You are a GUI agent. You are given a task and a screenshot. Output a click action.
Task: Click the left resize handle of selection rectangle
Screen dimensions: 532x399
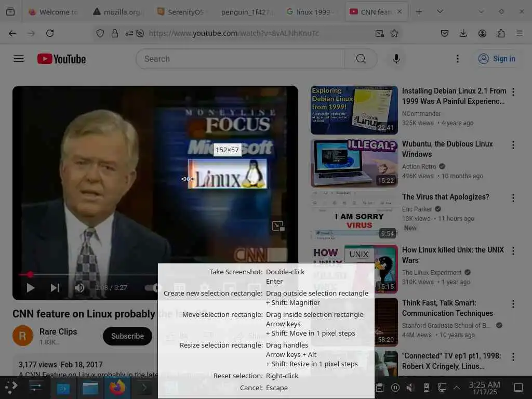point(188,179)
